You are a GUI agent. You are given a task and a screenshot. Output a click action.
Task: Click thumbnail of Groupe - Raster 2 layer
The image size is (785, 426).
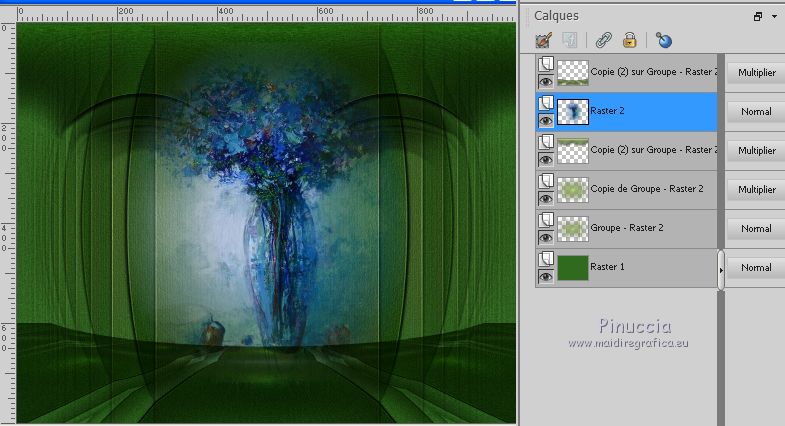click(x=573, y=229)
